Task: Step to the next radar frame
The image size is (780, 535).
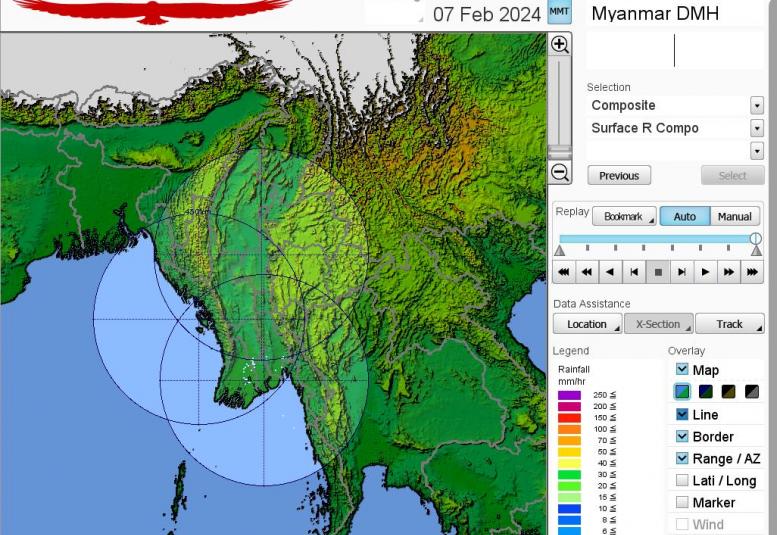Action: (681, 272)
